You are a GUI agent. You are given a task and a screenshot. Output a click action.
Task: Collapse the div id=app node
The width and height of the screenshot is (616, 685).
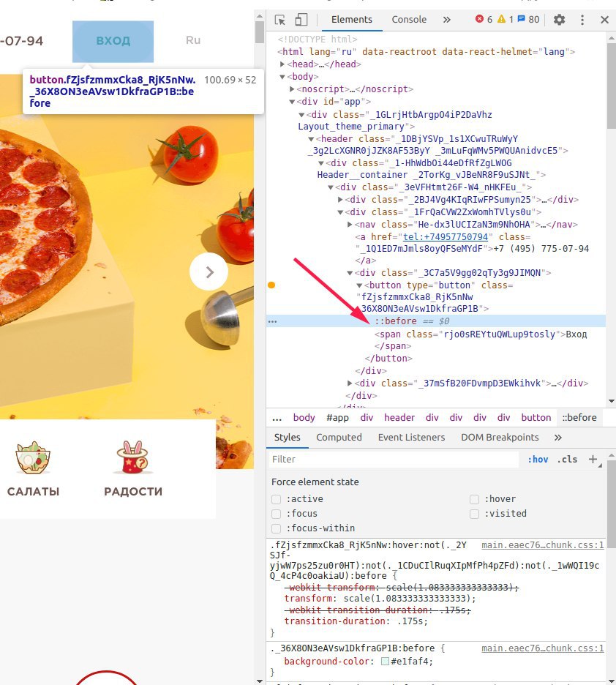click(292, 102)
